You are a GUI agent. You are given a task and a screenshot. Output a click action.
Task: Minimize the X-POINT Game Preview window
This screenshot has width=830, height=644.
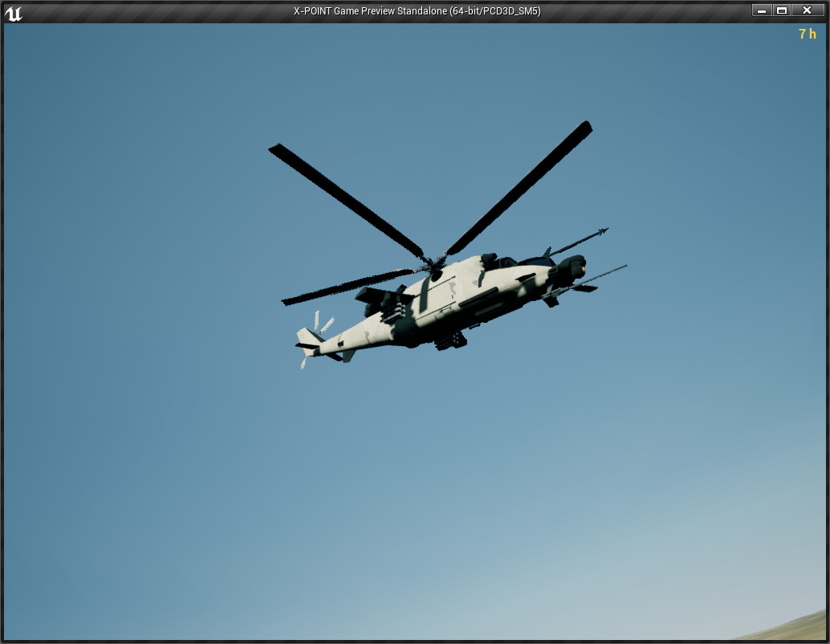coord(762,10)
